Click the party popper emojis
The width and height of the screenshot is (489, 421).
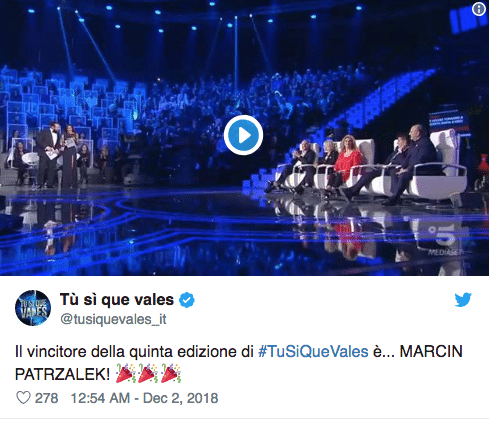click(x=148, y=373)
